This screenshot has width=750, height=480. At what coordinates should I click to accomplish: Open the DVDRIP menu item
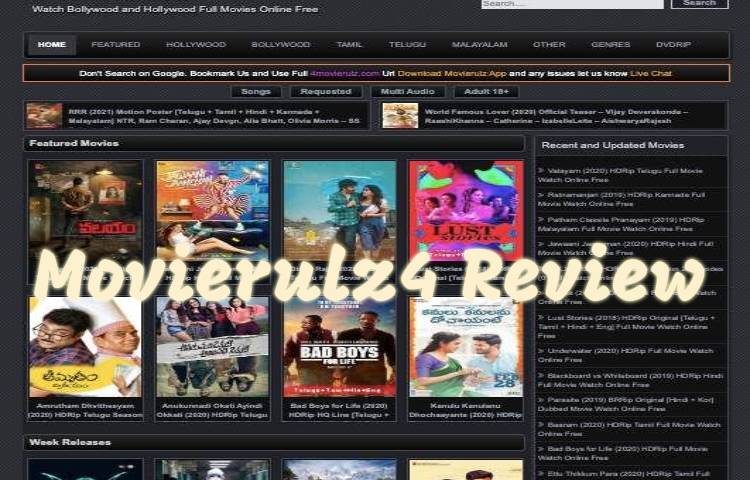[673, 45]
